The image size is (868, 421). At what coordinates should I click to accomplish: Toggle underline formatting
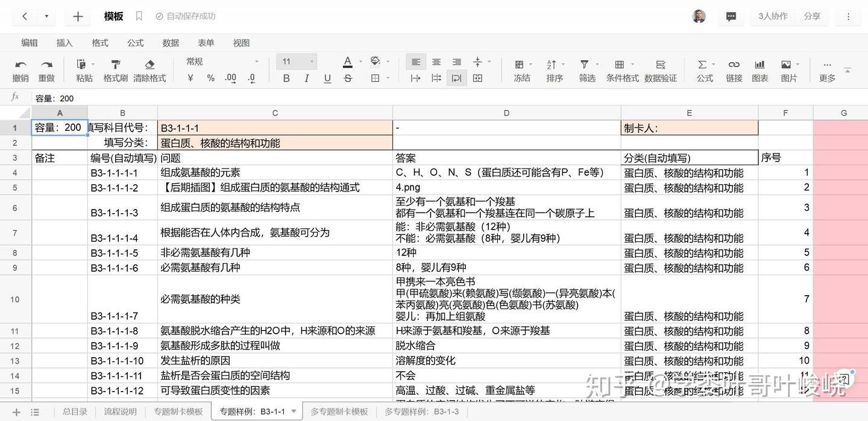327,78
